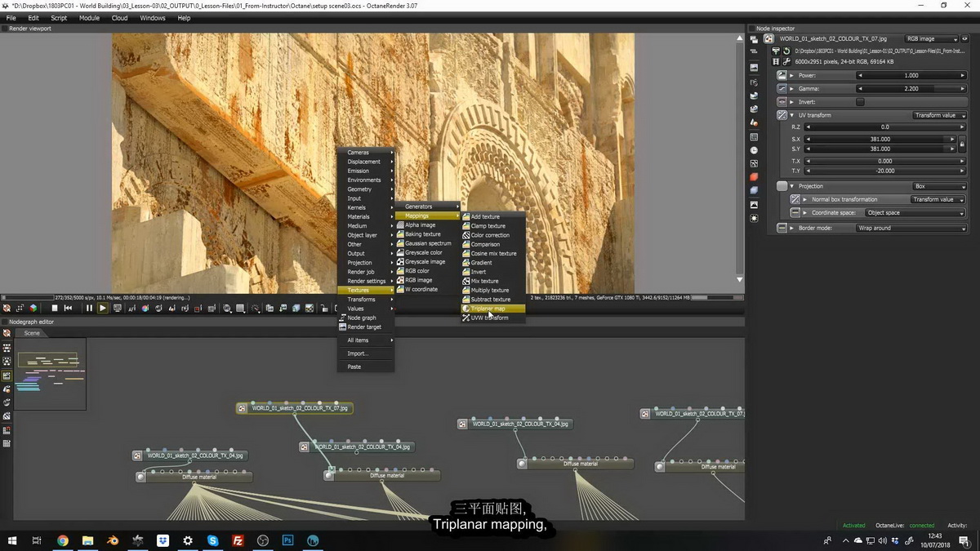
Task: Click the red cube icon in Node inspector sidebar
Action: tap(754, 177)
